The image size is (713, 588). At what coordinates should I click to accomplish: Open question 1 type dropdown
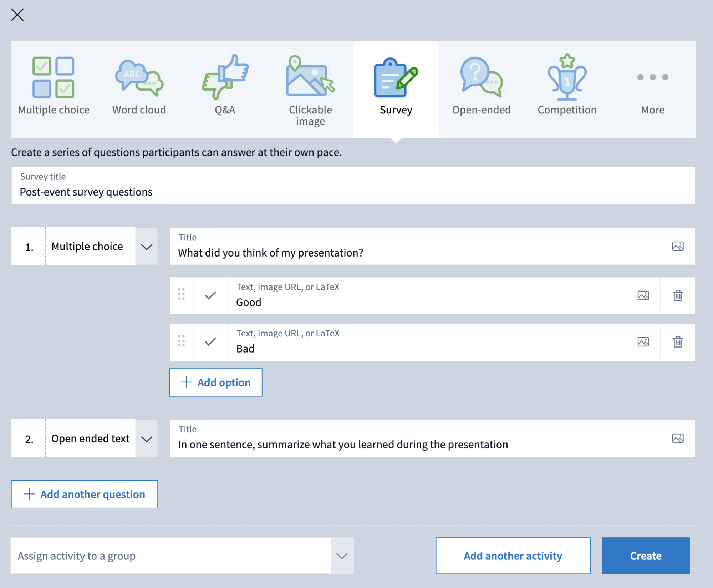[x=147, y=247]
